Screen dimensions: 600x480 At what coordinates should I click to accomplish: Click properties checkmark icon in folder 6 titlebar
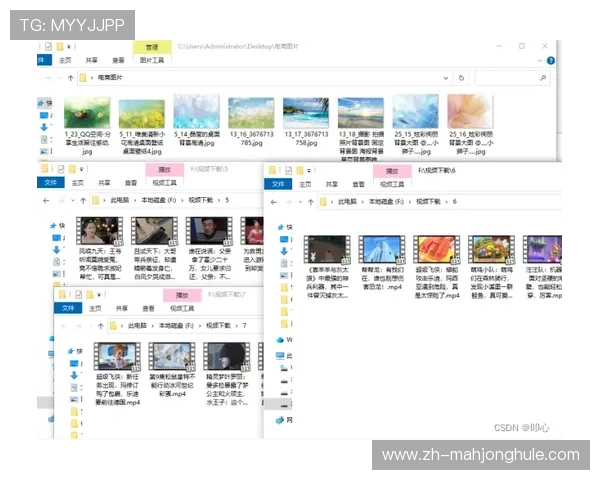(289, 170)
